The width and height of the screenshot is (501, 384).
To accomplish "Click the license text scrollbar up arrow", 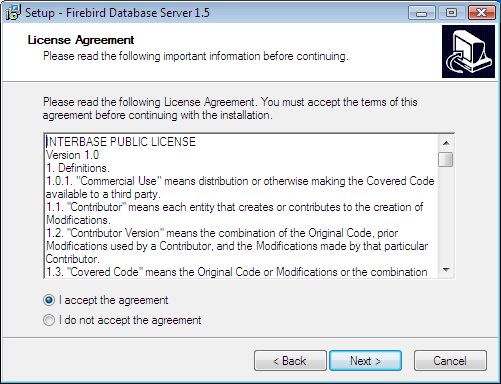I will coord(446,143).
